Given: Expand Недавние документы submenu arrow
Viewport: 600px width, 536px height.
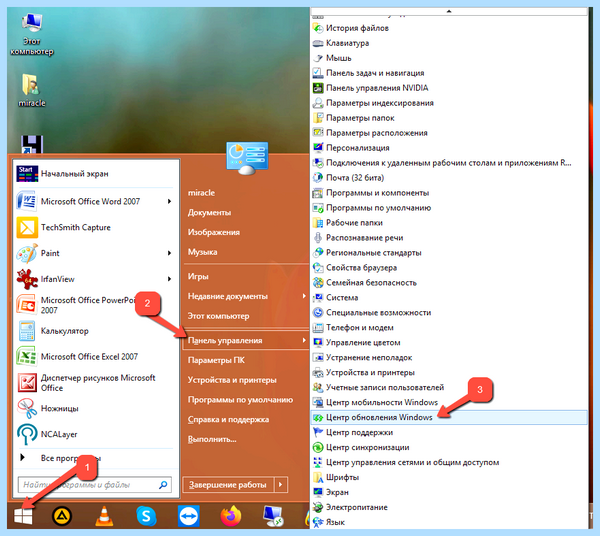Looking at the screenshot, I should pos(304,296).
